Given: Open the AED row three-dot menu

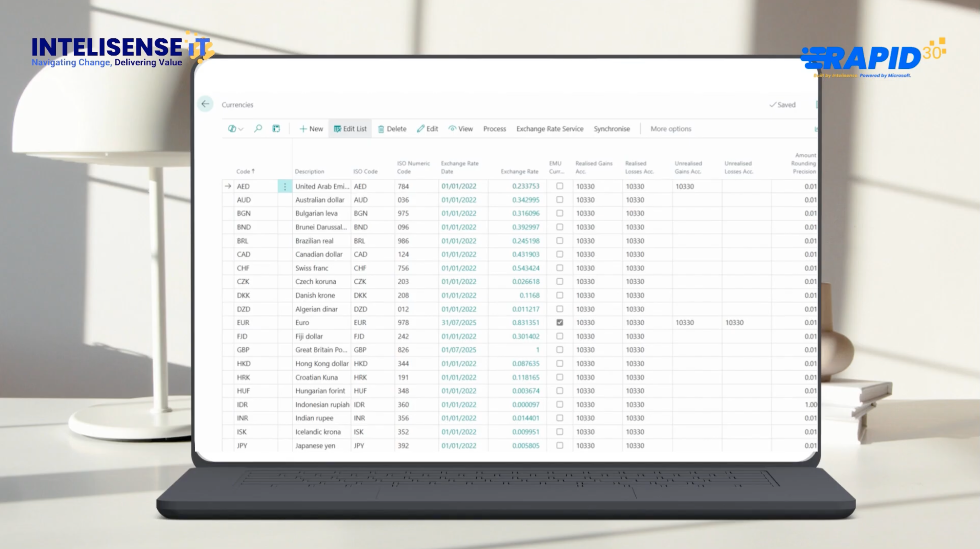Looking at the screenshot, I should coord(284,187).
